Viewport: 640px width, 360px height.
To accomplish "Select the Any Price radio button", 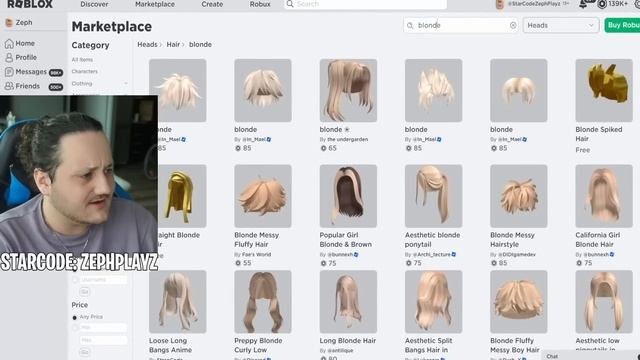I will click(x=75, y=317).
